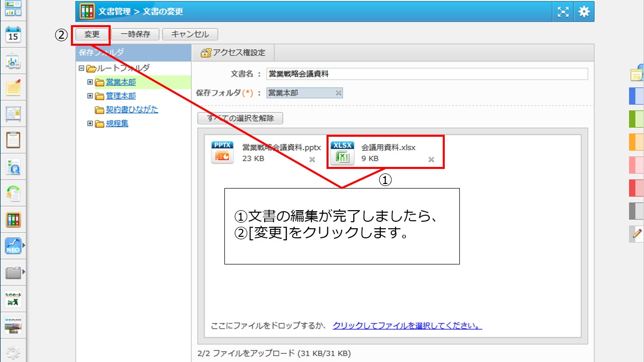Open the green refresh document icon in sidebar
Screen dimensions: 644x362
13,193
